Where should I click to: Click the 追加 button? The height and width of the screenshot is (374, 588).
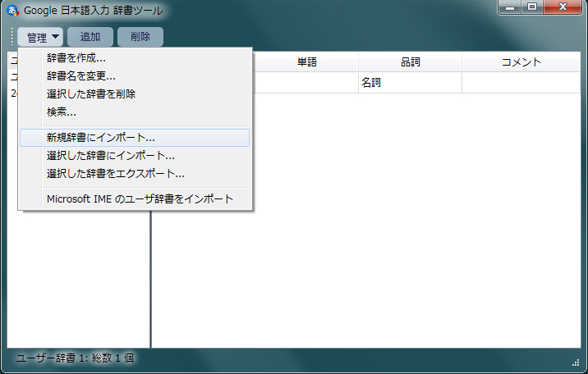coord(90,37)
